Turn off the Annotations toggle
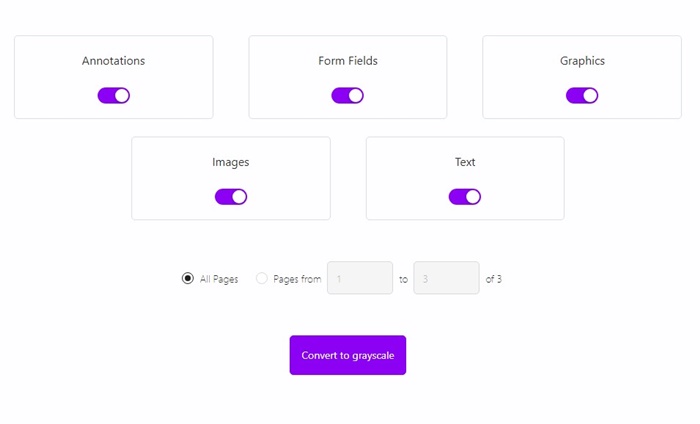 [x=113, y=96]
